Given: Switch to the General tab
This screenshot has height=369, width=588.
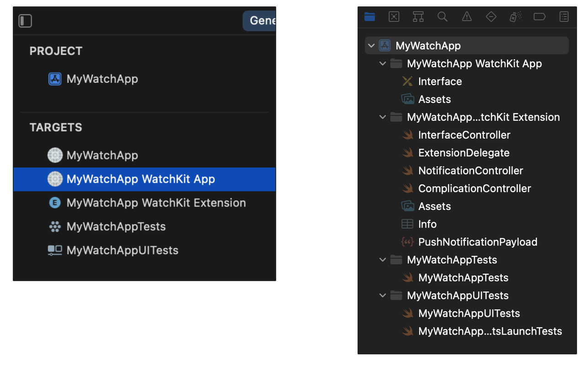Looking at the screenshot, I should tap(259, 21).
